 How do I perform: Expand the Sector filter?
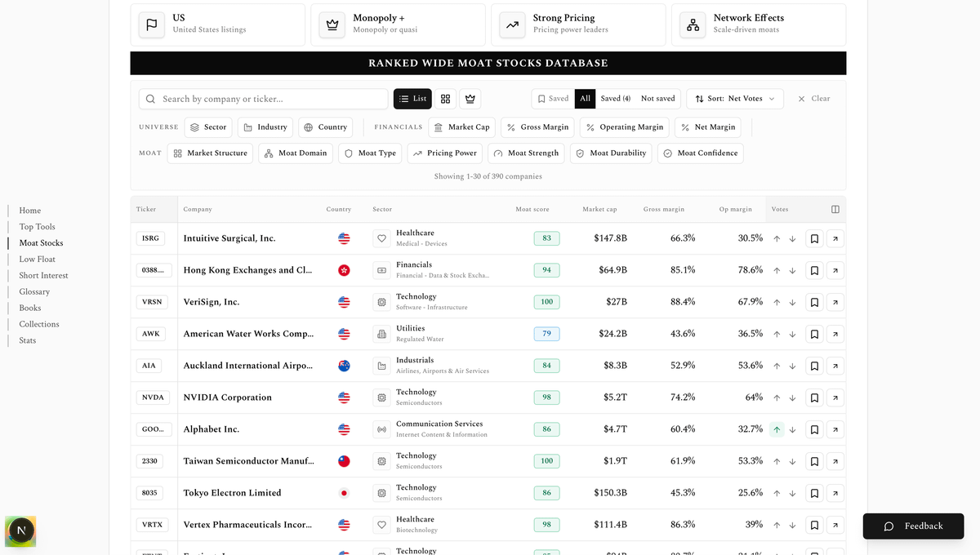click(x=209, y=127)
